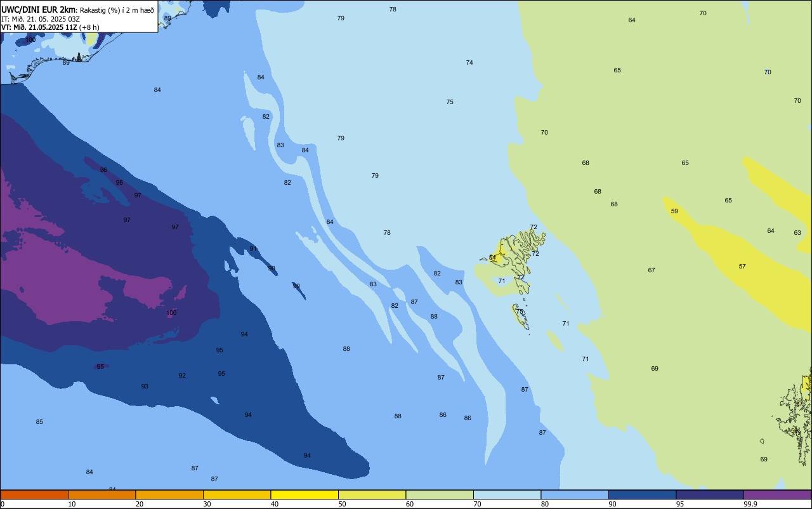The width and height of the screenshot is (812, 509).
Task: Click the legend tick label '10'
Action: (72, 504)
